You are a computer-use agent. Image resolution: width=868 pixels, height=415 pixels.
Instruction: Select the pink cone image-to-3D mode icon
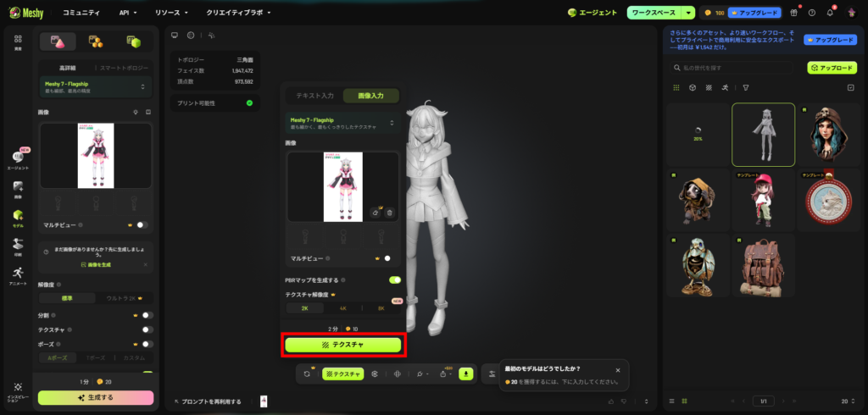[58, 41]
